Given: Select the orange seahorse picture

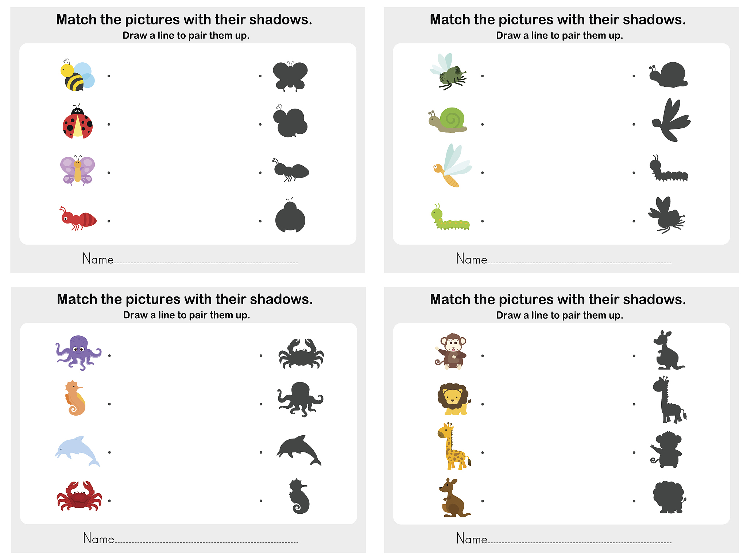Looking at the screenshot, I should [75, 398].
